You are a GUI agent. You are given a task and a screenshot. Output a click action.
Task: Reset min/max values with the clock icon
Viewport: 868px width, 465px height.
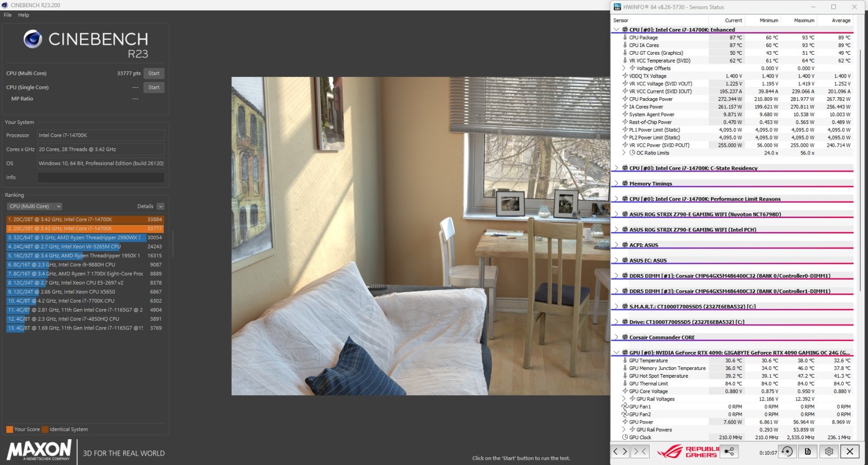coord(787,452)
